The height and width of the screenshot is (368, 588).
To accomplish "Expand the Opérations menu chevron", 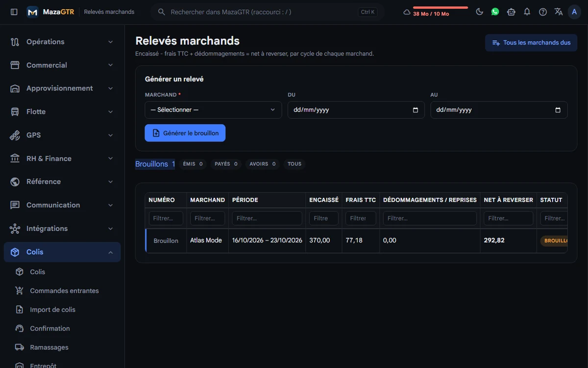I will (x=111, y=42).
